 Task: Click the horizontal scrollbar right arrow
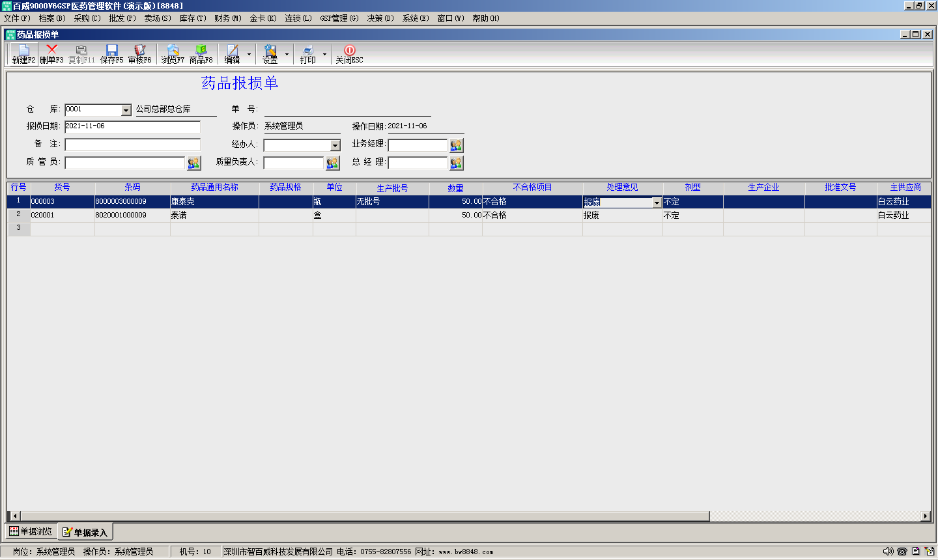tap(925, 516)
